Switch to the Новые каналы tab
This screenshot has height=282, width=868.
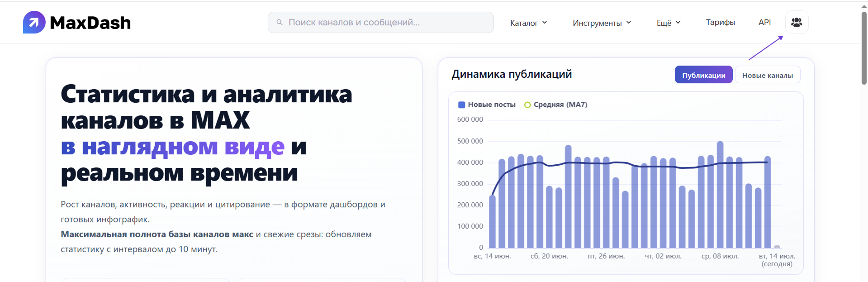coord(767,75)
